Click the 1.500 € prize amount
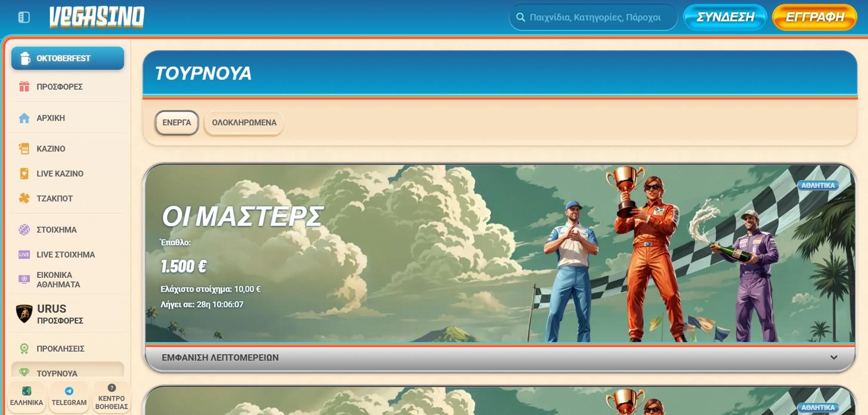 pyautogui.click(x=184, y=266)
